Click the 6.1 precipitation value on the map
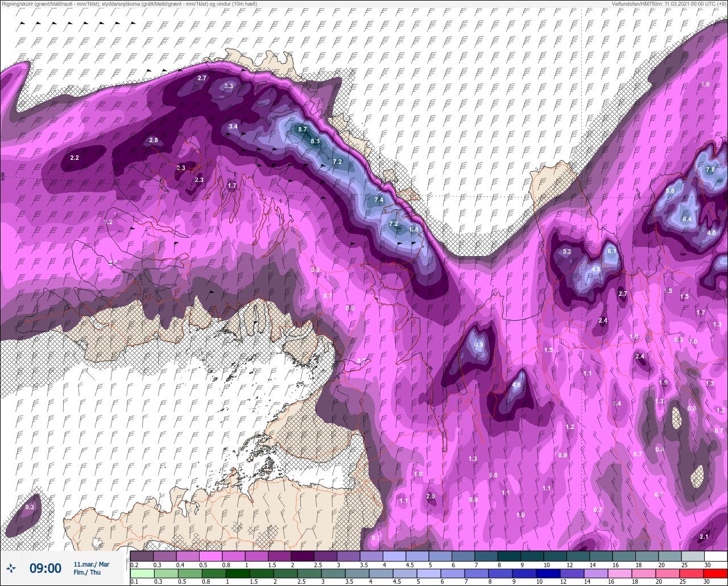 pyautogui.click(x=612, y=250)
